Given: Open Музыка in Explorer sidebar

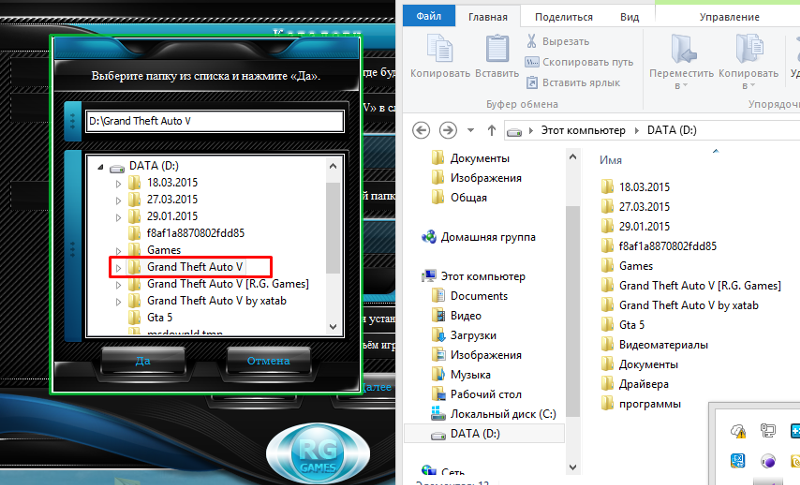Looking at the screenshot, I should pos(461,374).
